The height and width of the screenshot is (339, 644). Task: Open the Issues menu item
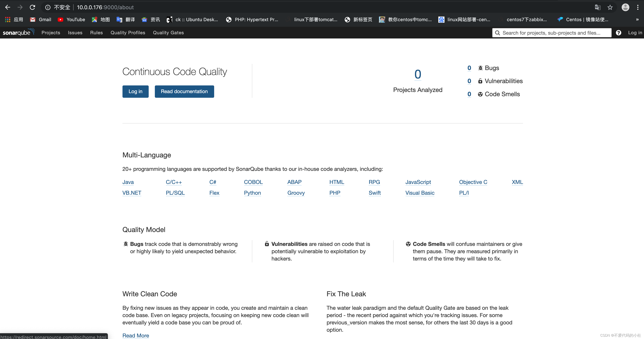75,33
